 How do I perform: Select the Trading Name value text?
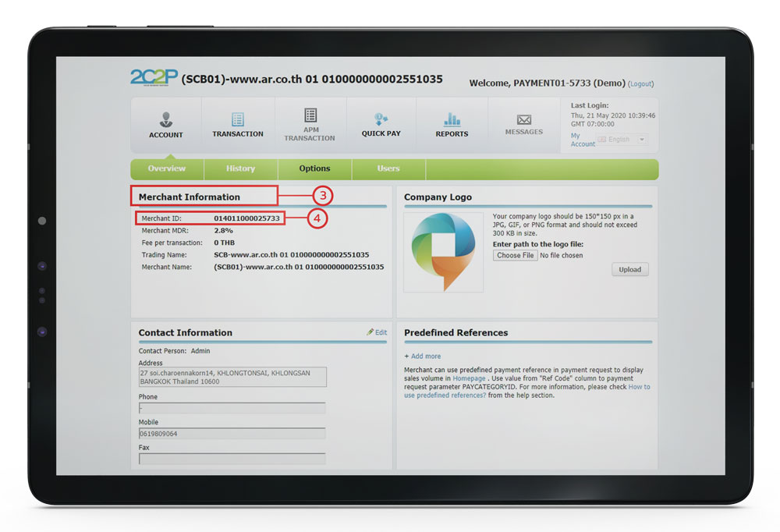tap(292, 255)
